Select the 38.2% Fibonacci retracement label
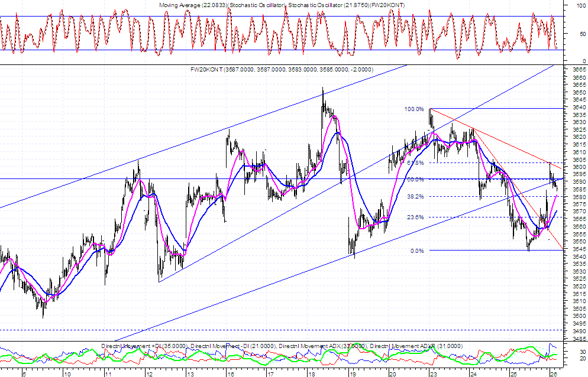 coord(415,196)
